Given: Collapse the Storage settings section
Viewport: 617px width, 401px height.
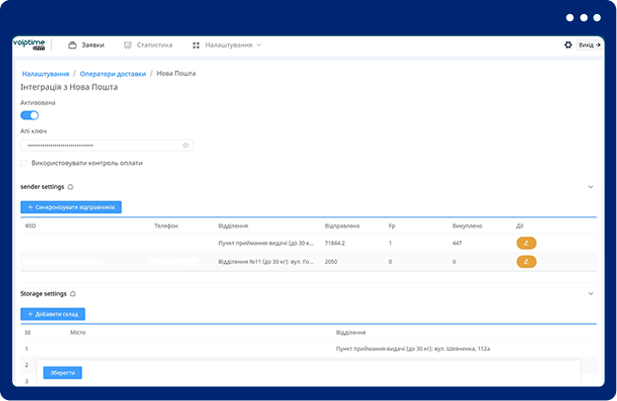Looking at the screenshot, I should 591,294.
